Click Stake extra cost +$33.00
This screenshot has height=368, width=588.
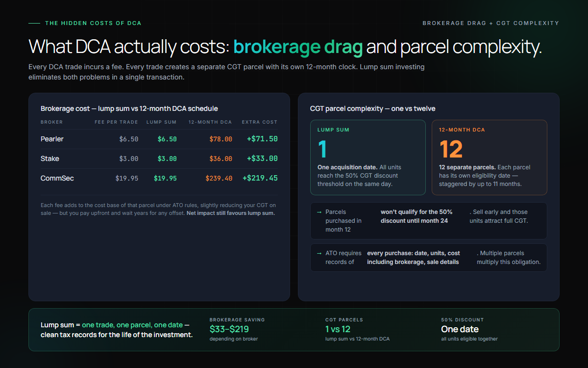point(262,158)
